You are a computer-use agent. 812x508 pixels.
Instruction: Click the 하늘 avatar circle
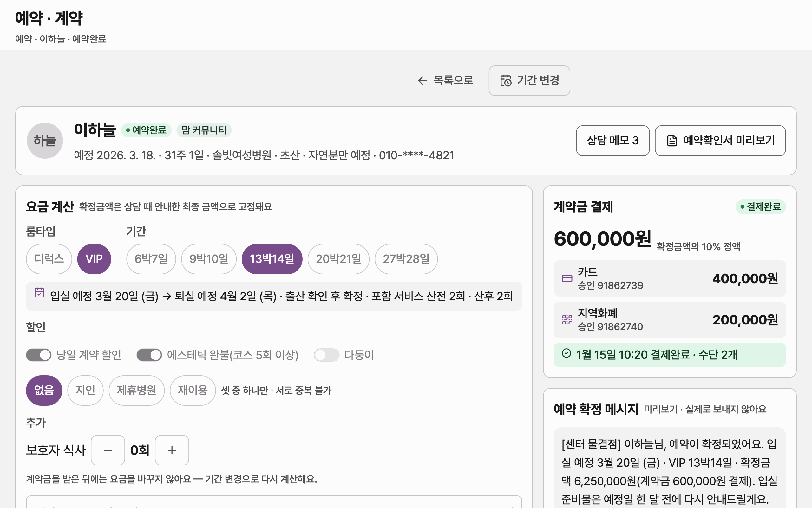tap(45, 140)
